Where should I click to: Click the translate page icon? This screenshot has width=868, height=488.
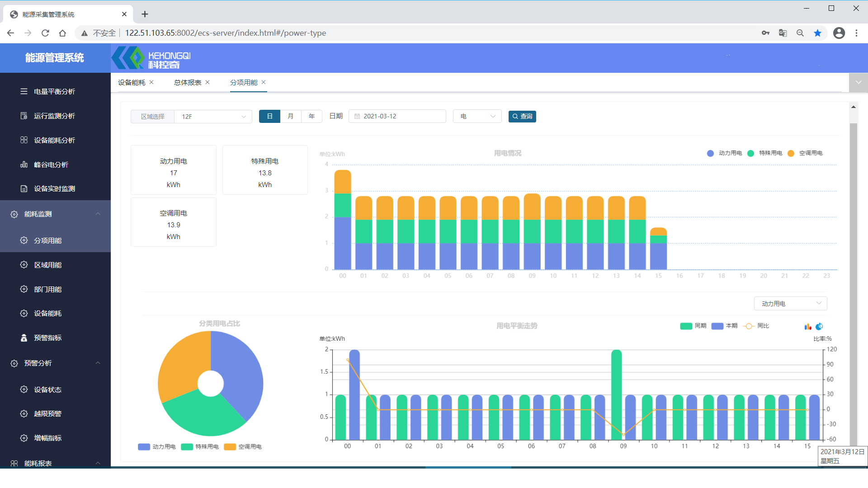(x=783, y=33)
